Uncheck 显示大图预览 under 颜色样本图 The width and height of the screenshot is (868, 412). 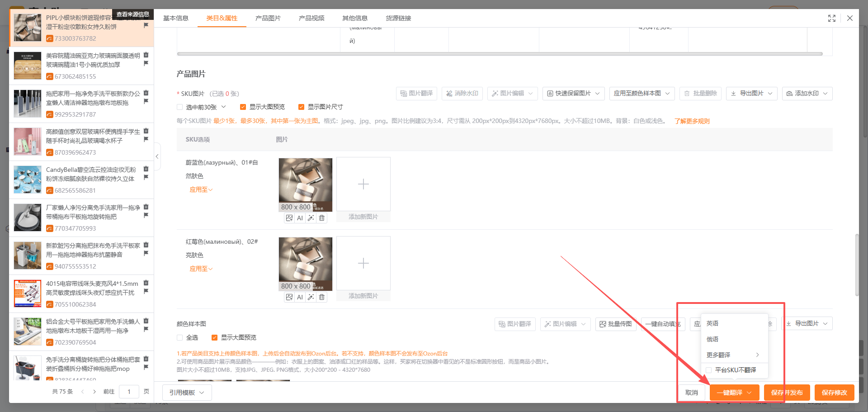click(x=215, y=338)
